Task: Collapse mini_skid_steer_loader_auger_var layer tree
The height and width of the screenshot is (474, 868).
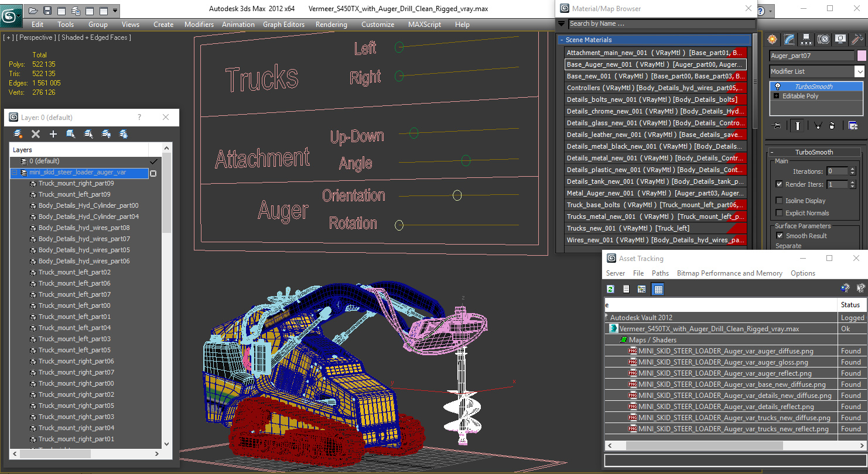Action: 15,173
